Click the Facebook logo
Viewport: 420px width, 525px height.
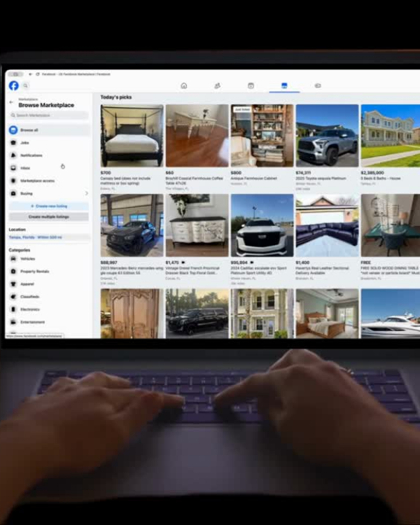point(14,85)
